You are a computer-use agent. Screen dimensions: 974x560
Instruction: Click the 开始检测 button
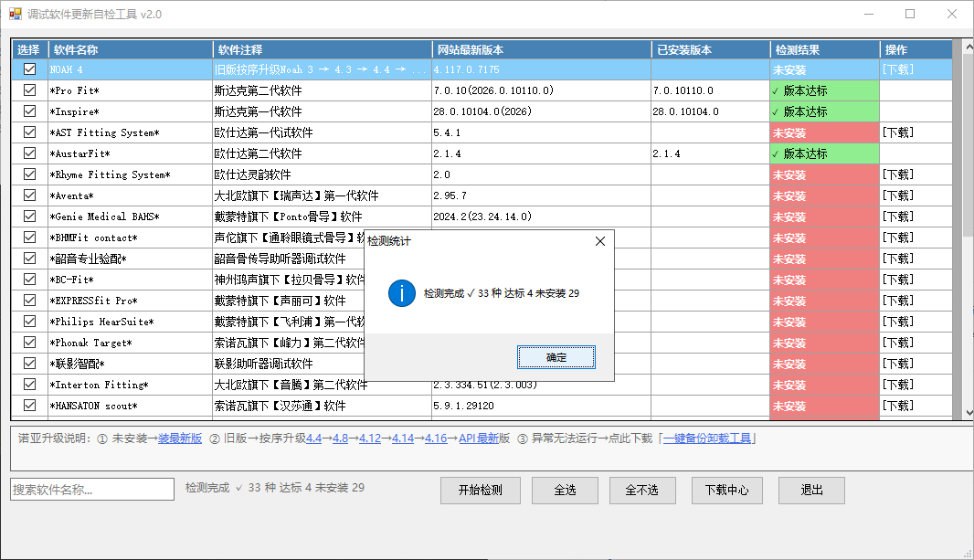pyautogui.click(x=481, y=491)
